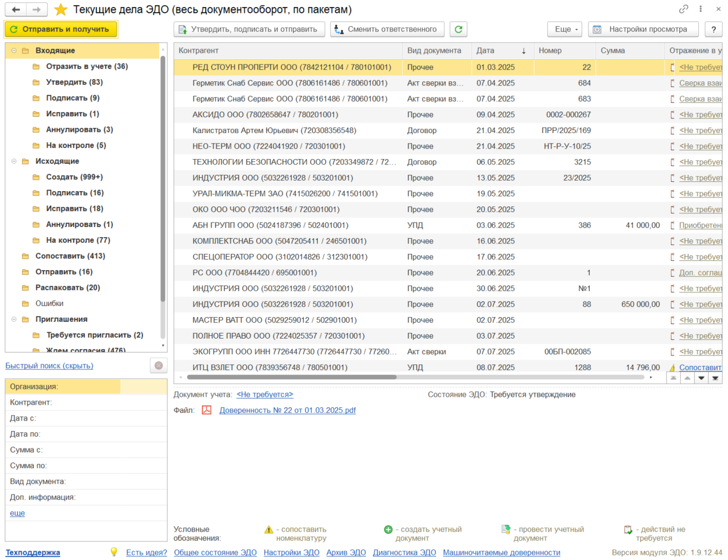728x560 pixels.
Task: Select the Распаковать (20) folder
Action: 67,288
